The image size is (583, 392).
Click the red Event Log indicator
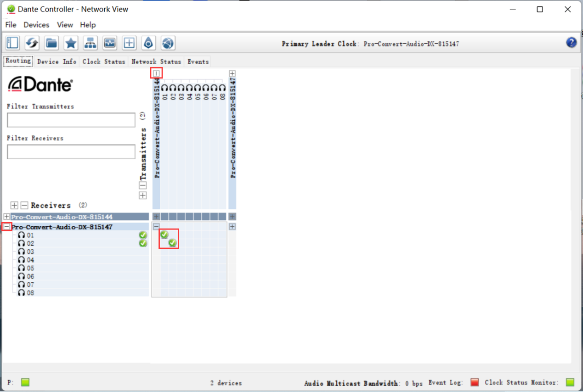tap(475, 382)
